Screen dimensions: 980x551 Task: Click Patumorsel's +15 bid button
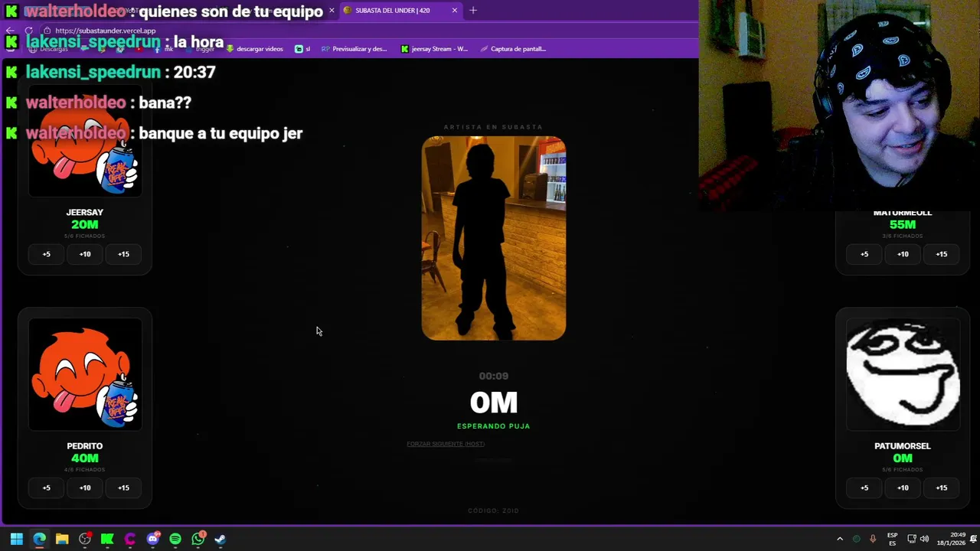(x=942, y=487)
